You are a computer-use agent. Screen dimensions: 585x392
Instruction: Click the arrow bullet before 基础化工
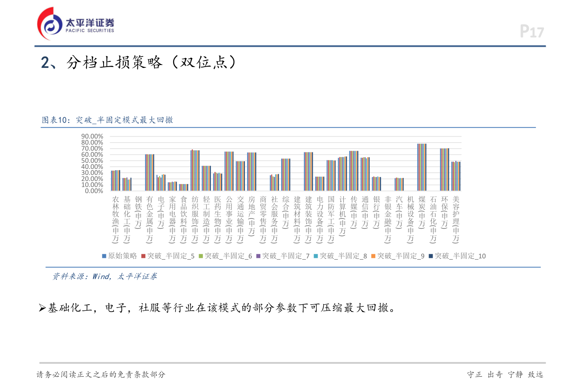point(42,308)
